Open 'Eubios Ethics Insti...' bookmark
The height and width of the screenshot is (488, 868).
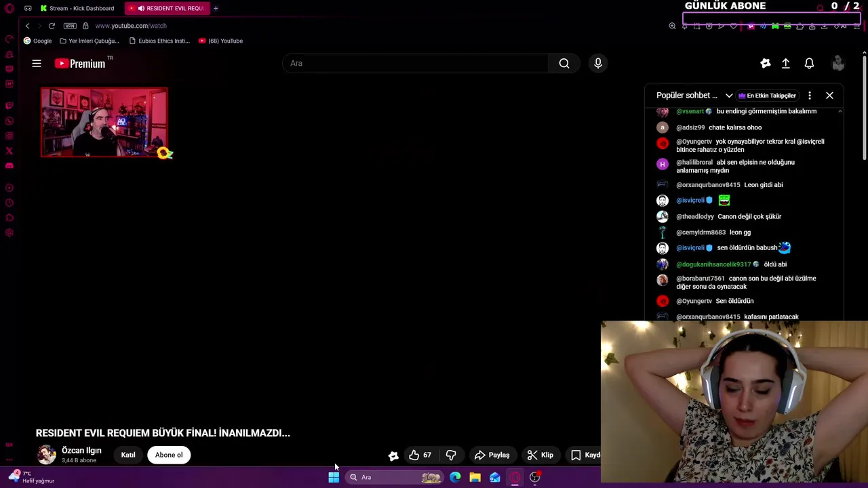coord(159,41)
